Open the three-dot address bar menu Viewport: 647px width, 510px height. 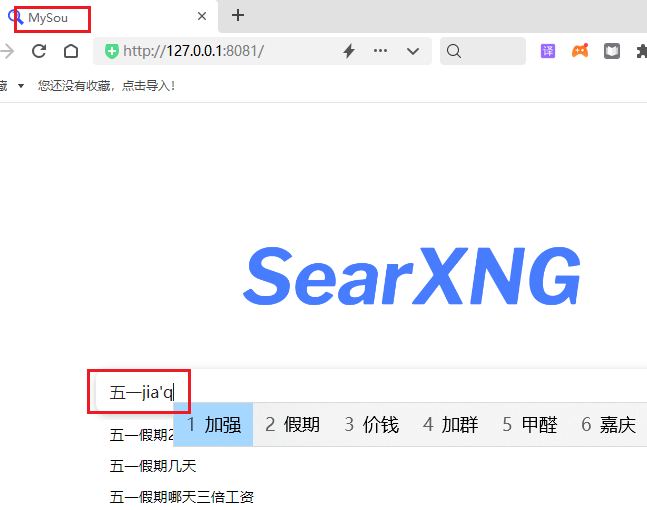[x=380, y=51]
